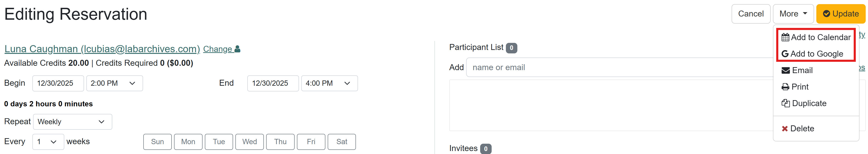Select Add to Google menu item

[x=816, y=54]
